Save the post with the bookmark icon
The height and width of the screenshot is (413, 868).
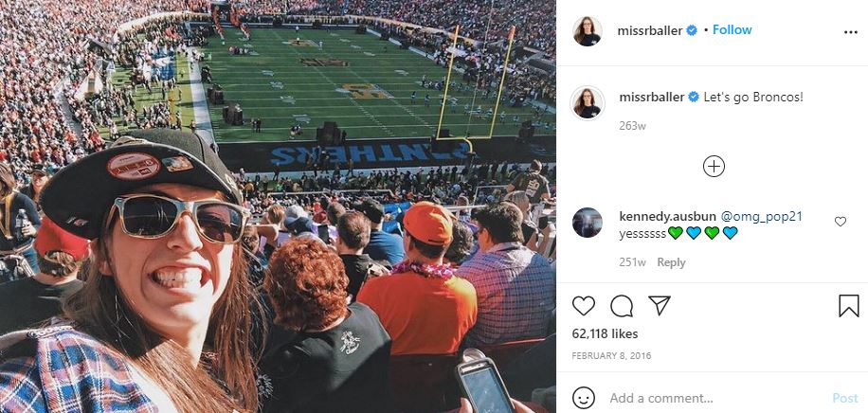tap(849, 306)
